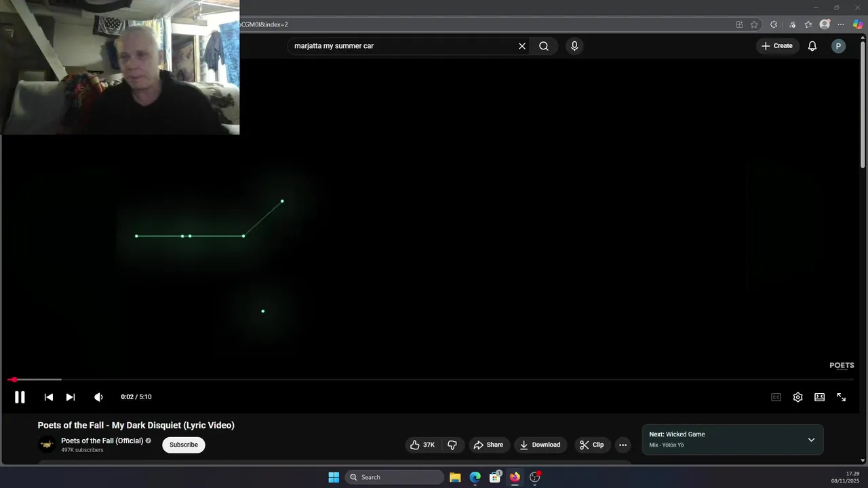Open the taskbar clock and date

point(845,477)
